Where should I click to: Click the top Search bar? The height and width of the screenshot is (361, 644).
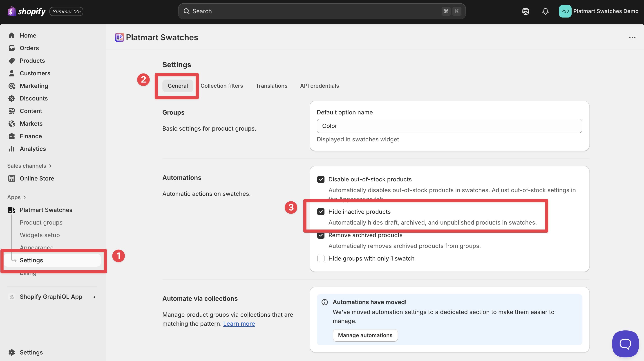tap(322, 11)
